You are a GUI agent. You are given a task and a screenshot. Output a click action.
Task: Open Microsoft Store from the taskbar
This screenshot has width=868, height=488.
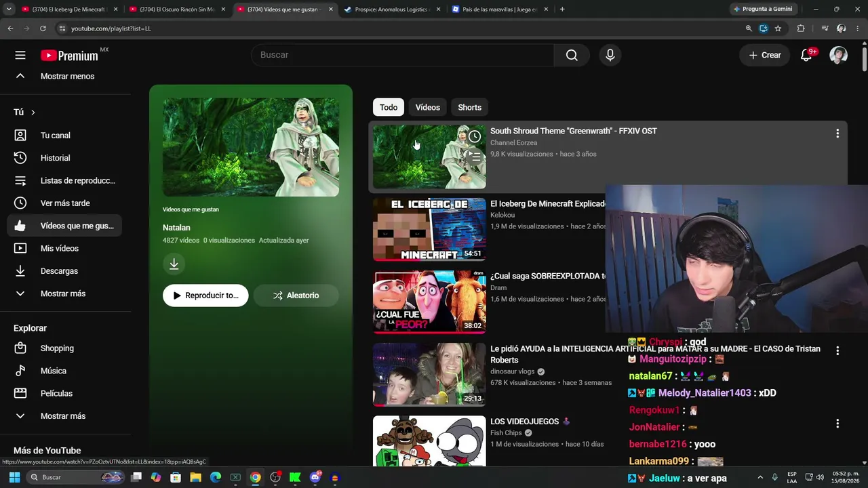pyautogui.click(x=176, y=477)
